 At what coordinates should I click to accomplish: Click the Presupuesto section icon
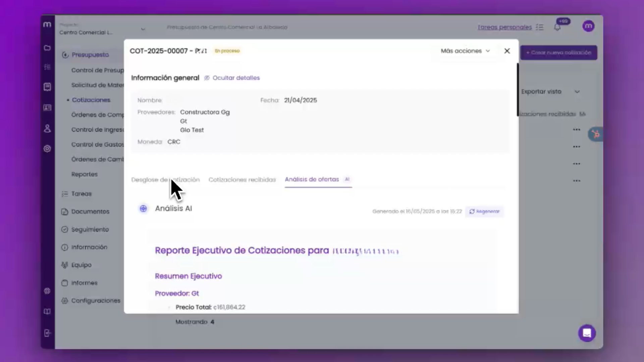[x=65, y=55]
